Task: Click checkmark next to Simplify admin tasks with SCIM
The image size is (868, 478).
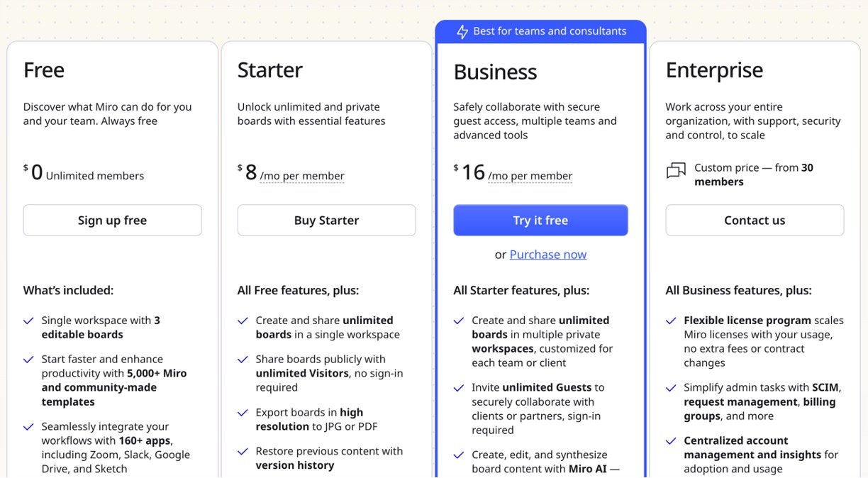Action: [671, 389]
